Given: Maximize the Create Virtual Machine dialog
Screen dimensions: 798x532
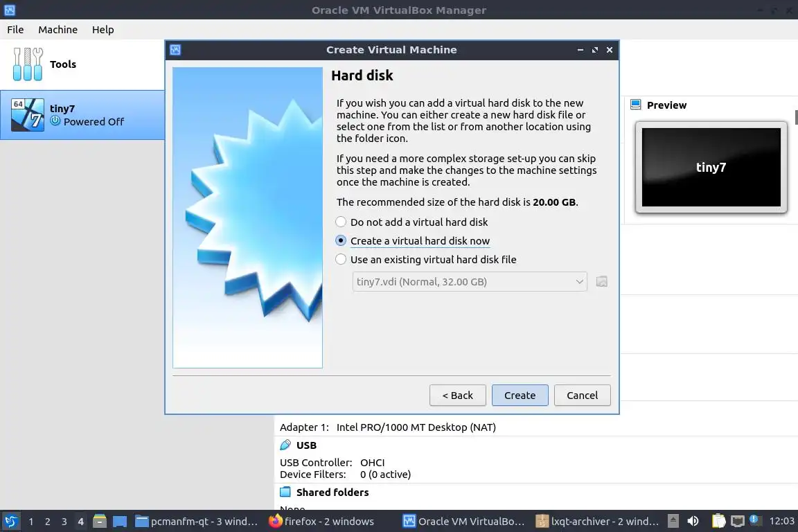Looking at the screenshot, I should [x=595, y=50].
